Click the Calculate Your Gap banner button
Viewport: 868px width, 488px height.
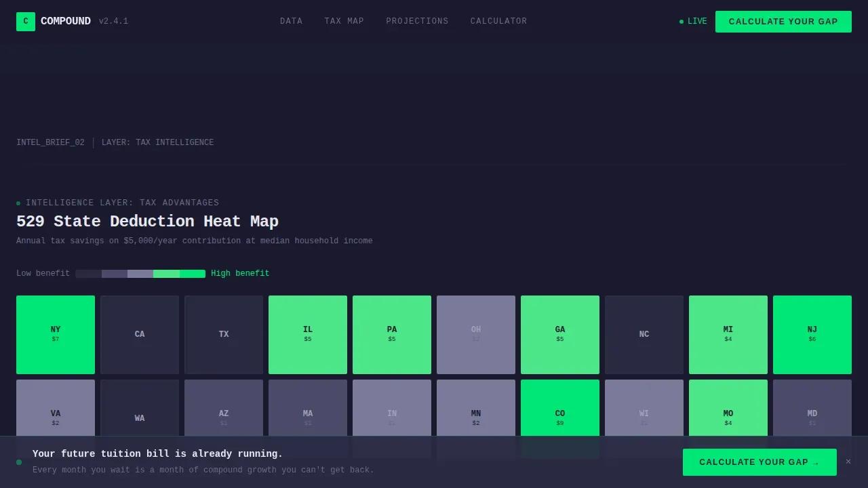point(759,462)
